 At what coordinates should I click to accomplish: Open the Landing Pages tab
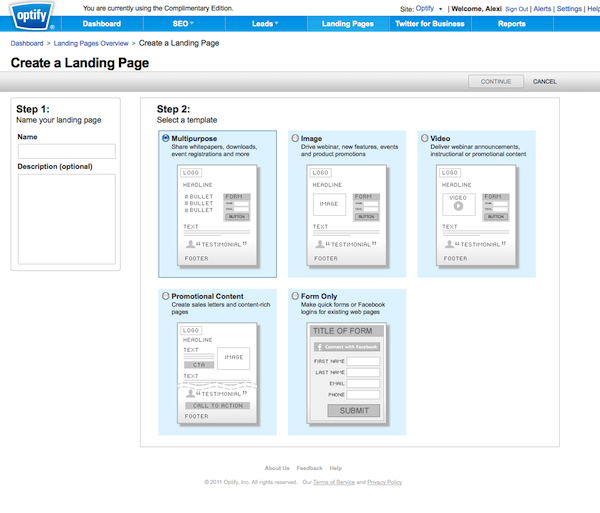click(347, 24)
